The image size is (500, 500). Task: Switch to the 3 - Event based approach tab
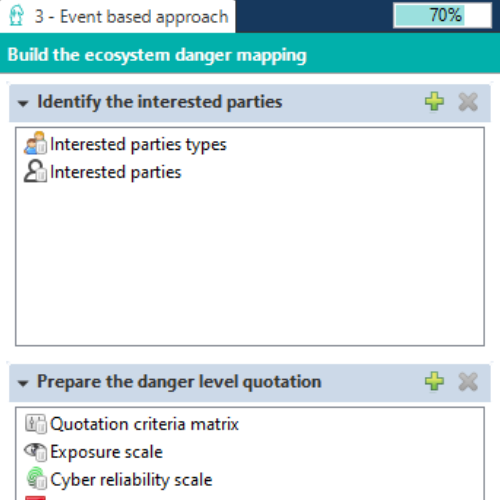click(117, 16)
